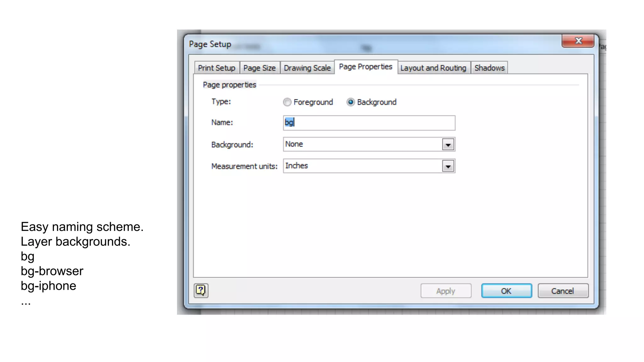Click the Inches value in units combo

(x=297, y=166)
